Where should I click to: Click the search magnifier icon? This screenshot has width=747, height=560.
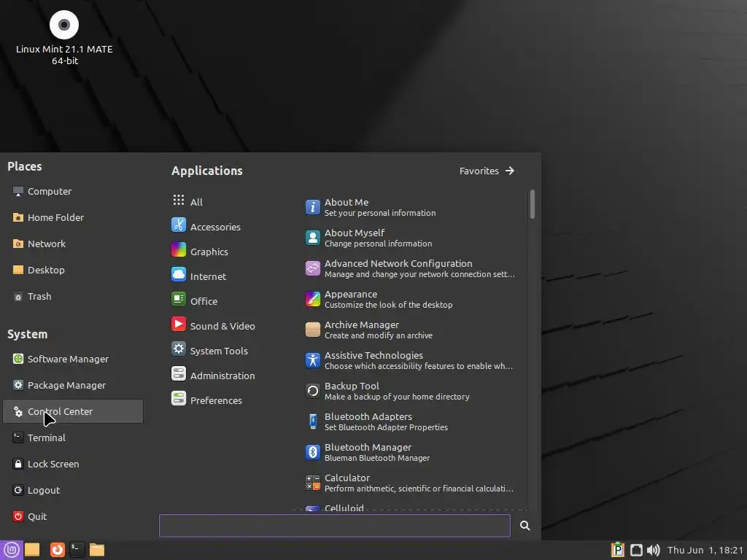point(525,525)
